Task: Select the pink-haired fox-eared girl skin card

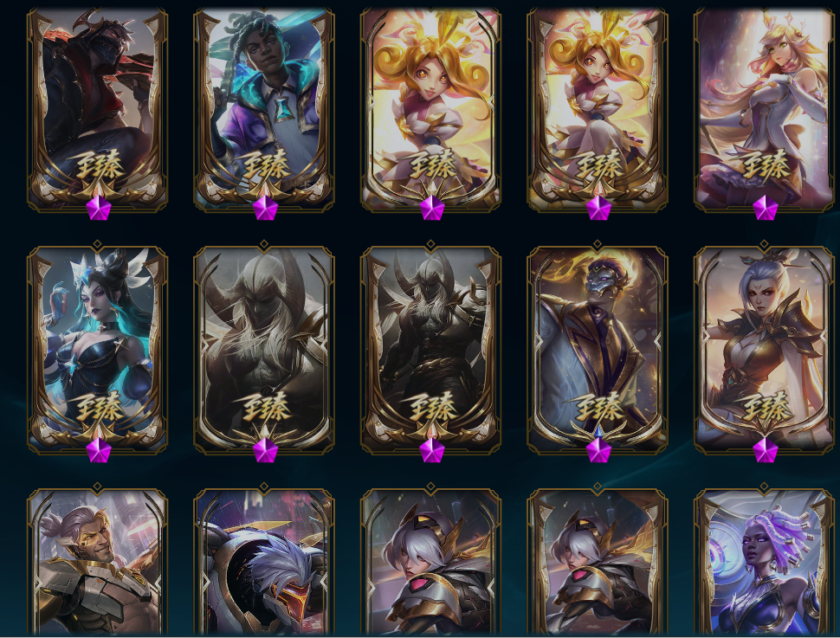Action: pyautogui.click(x=765, y=109)
